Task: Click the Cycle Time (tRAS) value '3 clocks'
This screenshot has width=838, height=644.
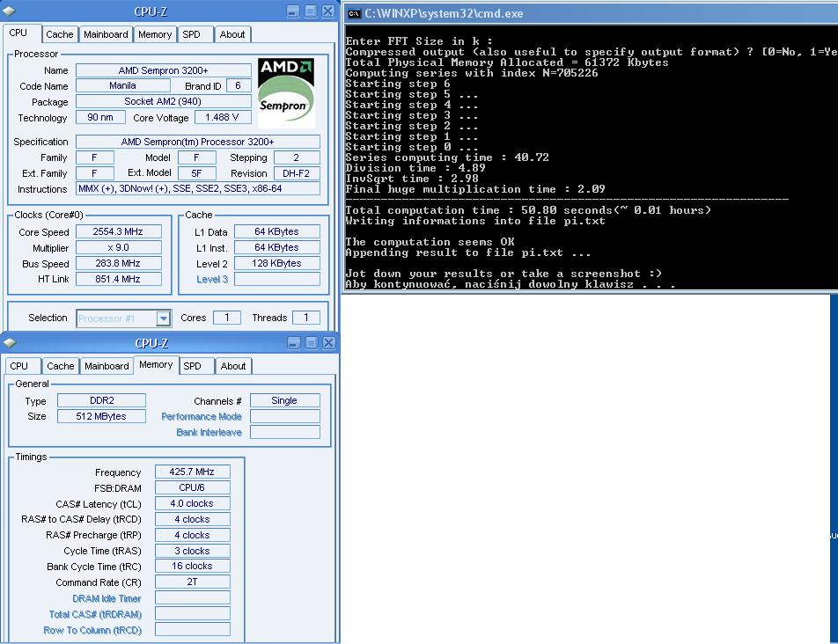Action: click(x=193, y=551)
